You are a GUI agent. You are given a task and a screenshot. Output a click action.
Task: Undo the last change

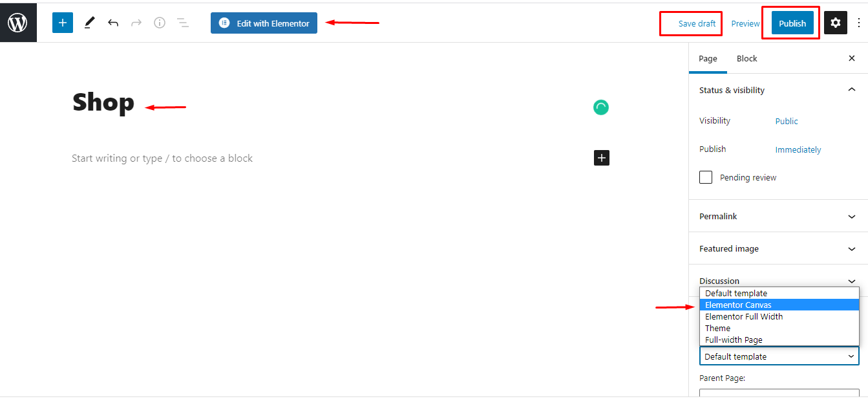pos(113,23)
